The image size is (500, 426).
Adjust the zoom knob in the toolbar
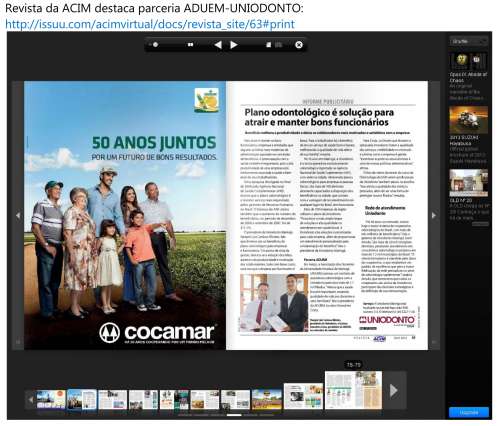coord(155,44)
